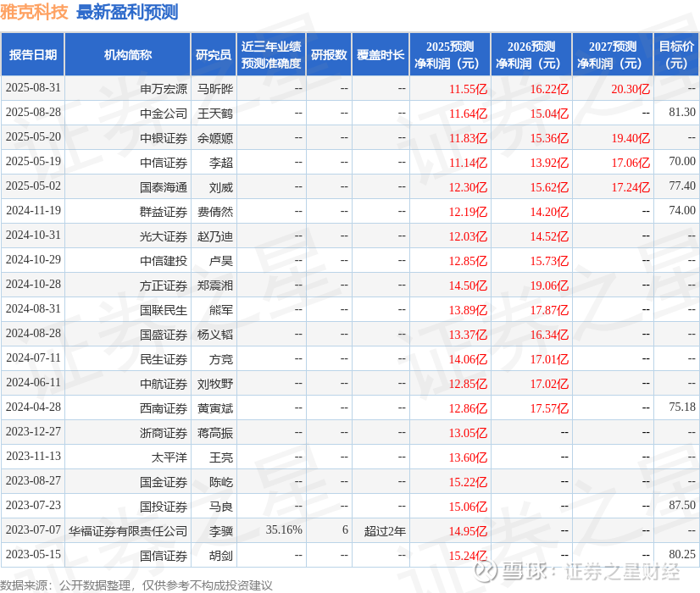The width and height of the screenshot is (700, 593).
Task: Click the 最新盈利预测 heading
Action: pos(127,12)
